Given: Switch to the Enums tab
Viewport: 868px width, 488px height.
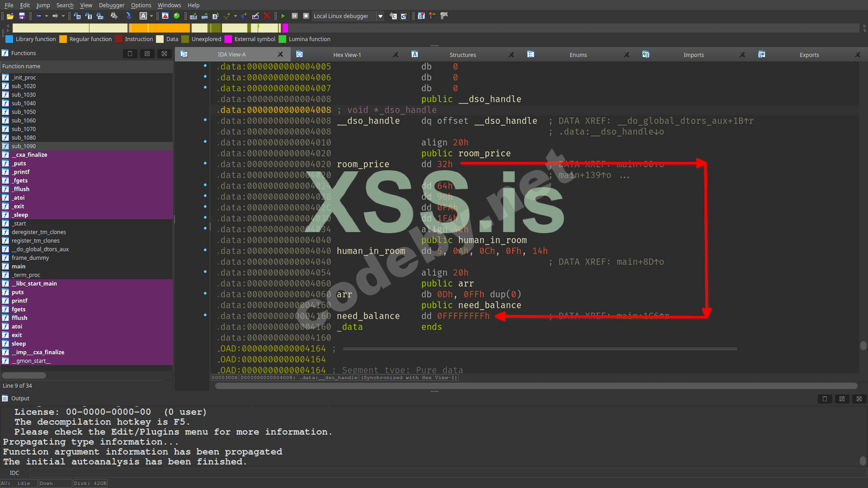Looking at the screenshot, I should 578,55.
